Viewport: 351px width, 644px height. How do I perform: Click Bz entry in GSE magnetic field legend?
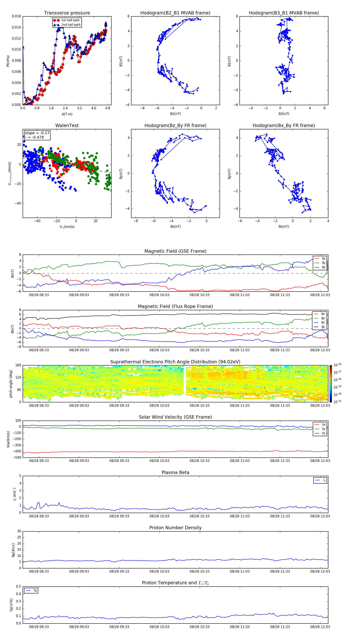[x=320, y=268]
